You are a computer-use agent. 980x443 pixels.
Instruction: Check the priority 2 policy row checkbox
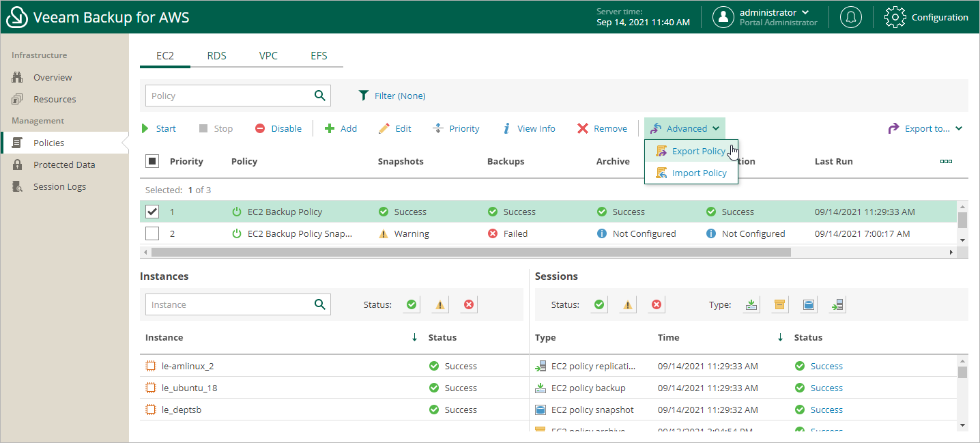tap(152, 233)
